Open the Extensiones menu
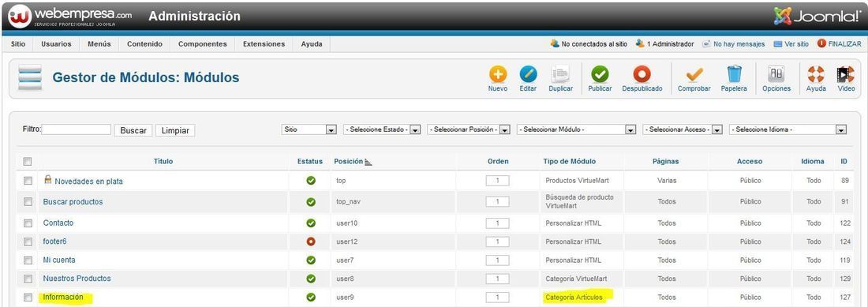The image size is (868, 307). [264, 44]
